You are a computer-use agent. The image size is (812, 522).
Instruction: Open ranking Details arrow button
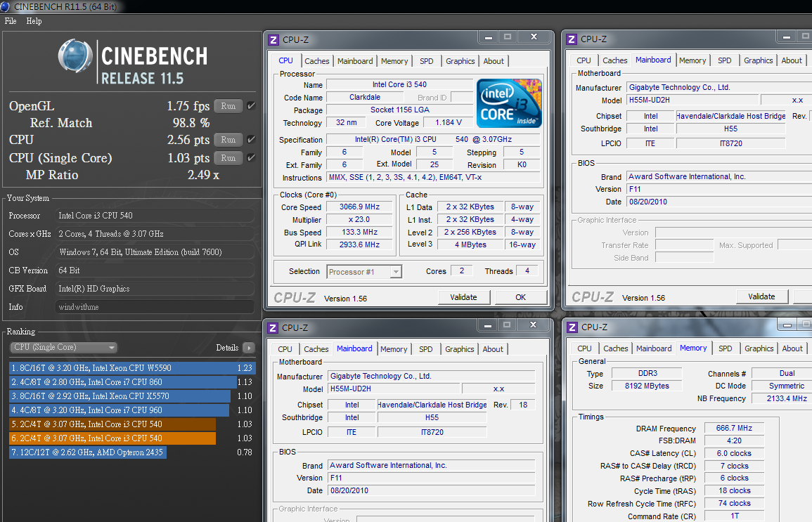coord(249,348)
